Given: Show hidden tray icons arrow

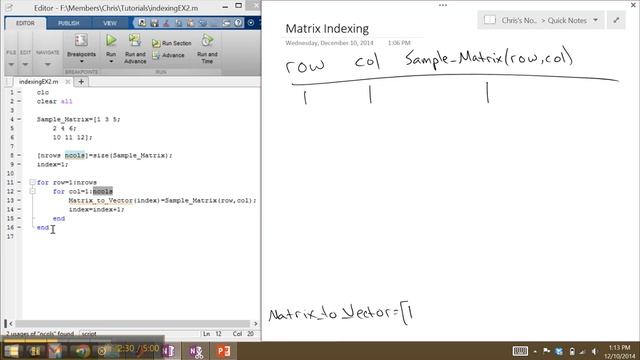Looking at the screenshot, I should [535, 351].
